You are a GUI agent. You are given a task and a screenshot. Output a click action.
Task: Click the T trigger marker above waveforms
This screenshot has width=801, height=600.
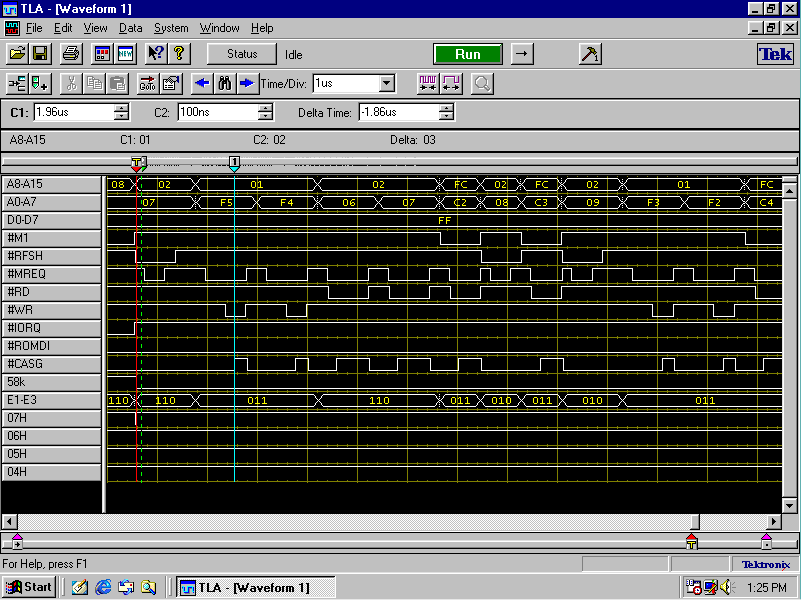[x=136, y=163]
